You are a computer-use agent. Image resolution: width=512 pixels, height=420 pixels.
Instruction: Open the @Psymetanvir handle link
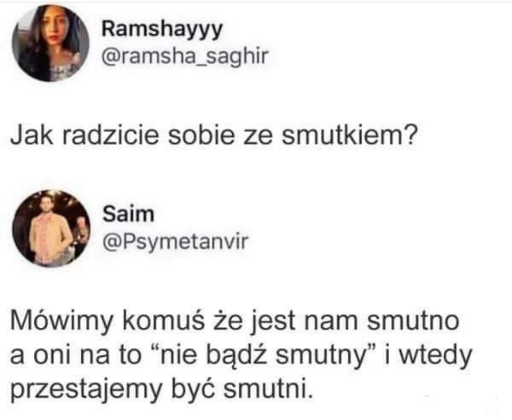175,242
